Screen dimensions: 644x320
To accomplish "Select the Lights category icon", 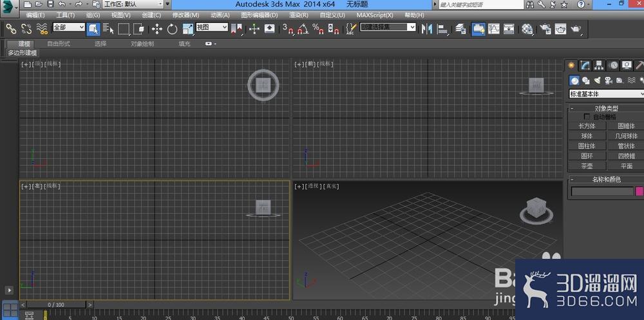I will tap(598, 80).
